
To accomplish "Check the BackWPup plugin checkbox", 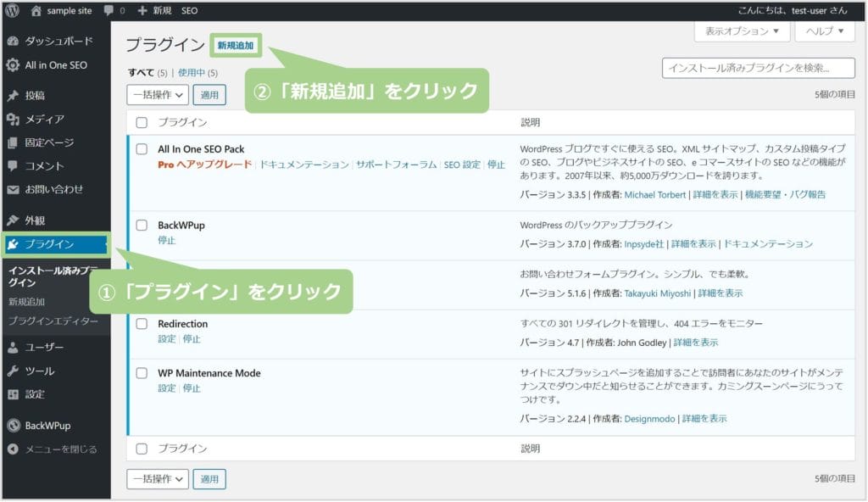I will (142, 225).
